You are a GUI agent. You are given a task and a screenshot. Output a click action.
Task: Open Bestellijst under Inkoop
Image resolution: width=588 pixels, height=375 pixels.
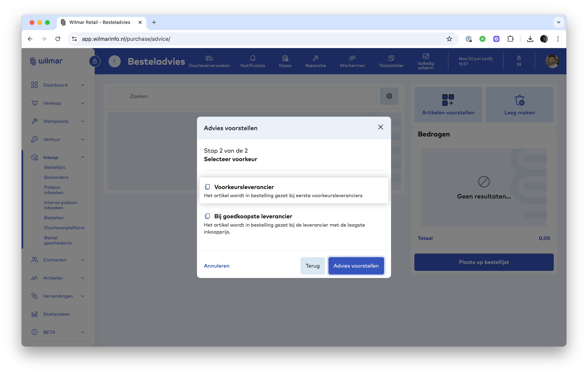point(55,167)
